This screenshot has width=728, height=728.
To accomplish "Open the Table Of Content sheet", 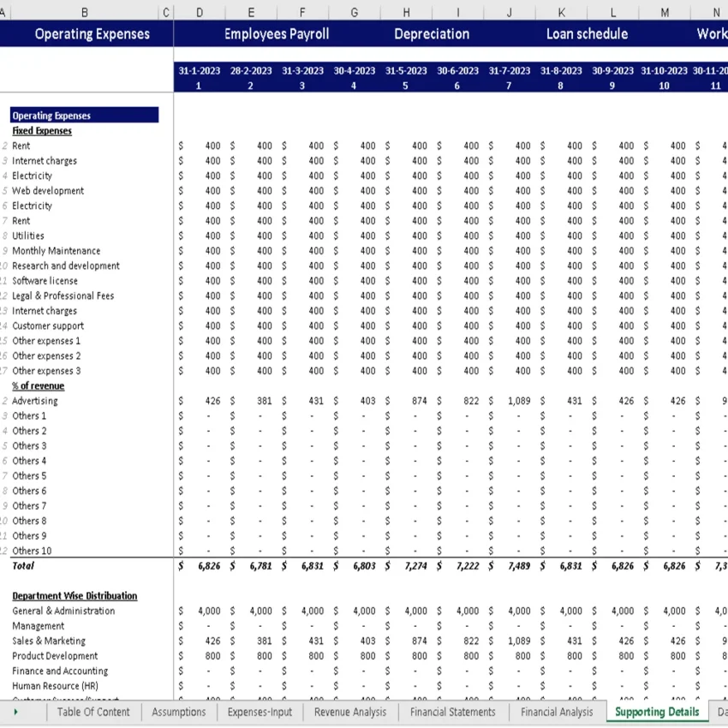I will coord(93,712).
